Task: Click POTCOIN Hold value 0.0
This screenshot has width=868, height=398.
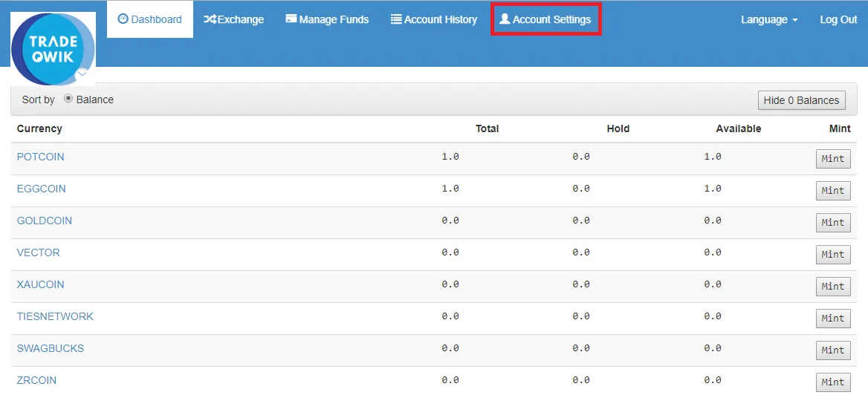Action: point(581,157)
